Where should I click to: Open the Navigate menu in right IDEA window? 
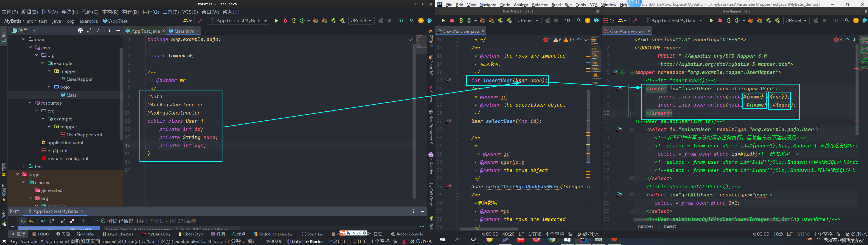[488, 4]
